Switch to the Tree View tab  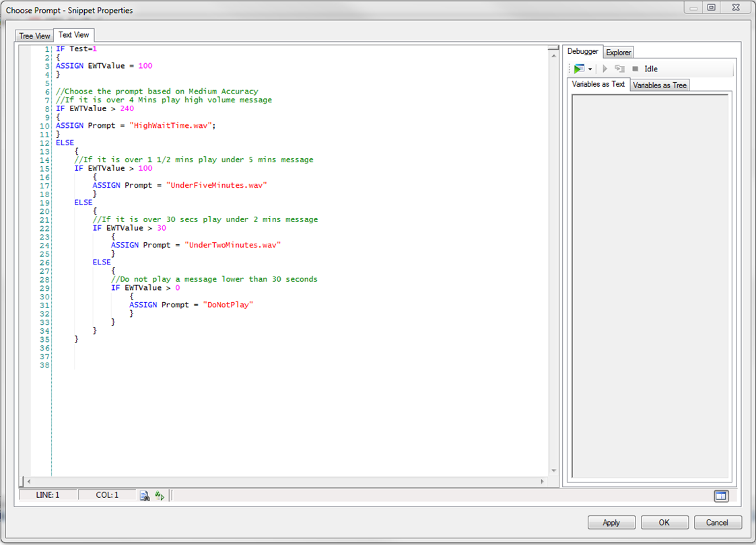[x=34, y=36]
